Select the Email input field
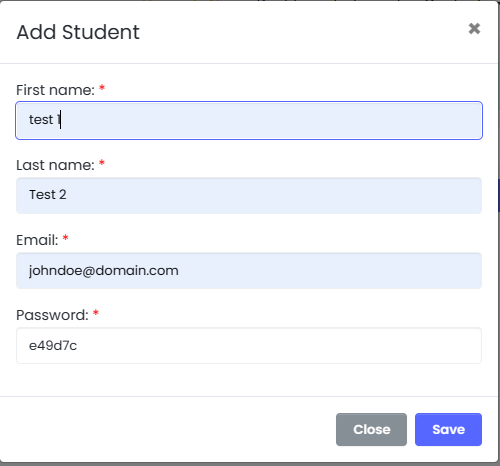Viewport: 500px width, 466px height. click(x=249, y=271)
